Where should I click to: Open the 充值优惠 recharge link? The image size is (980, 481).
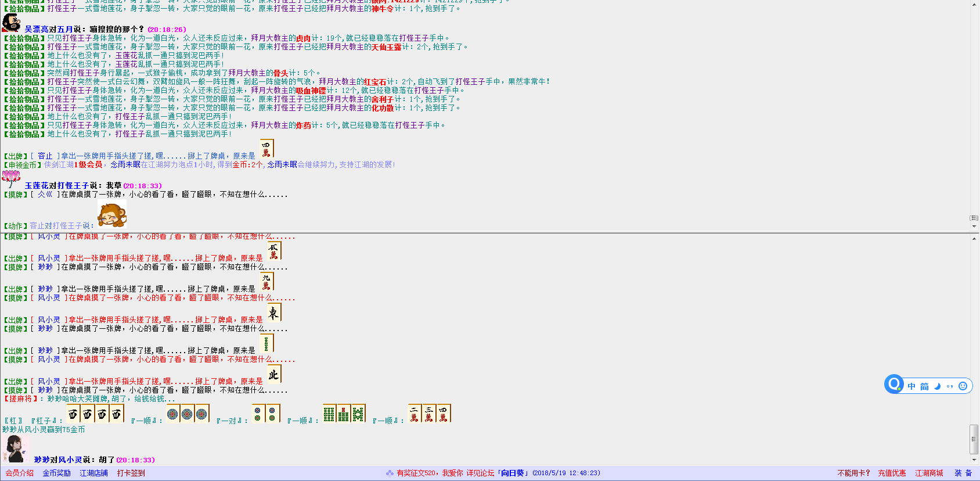(892, 473)
